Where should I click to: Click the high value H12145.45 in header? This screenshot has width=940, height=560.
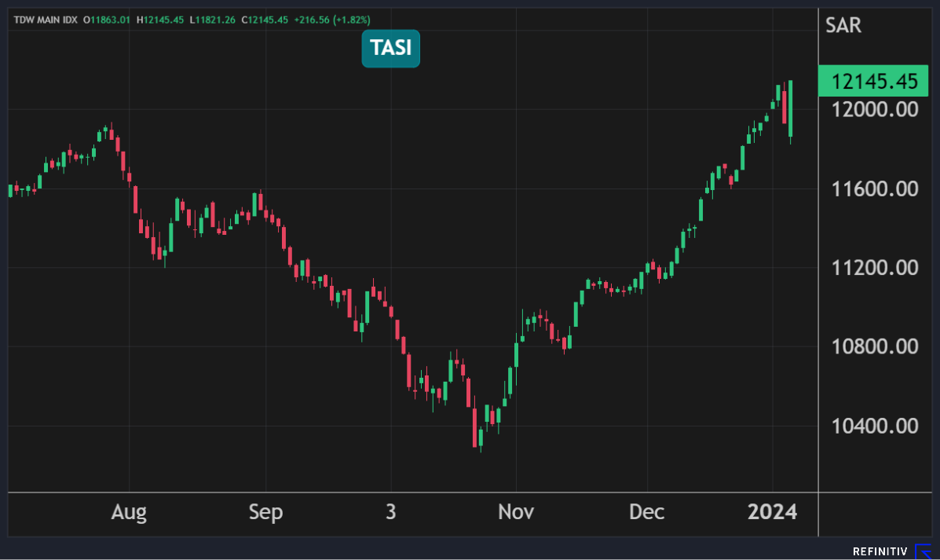(x=160, y=19)
